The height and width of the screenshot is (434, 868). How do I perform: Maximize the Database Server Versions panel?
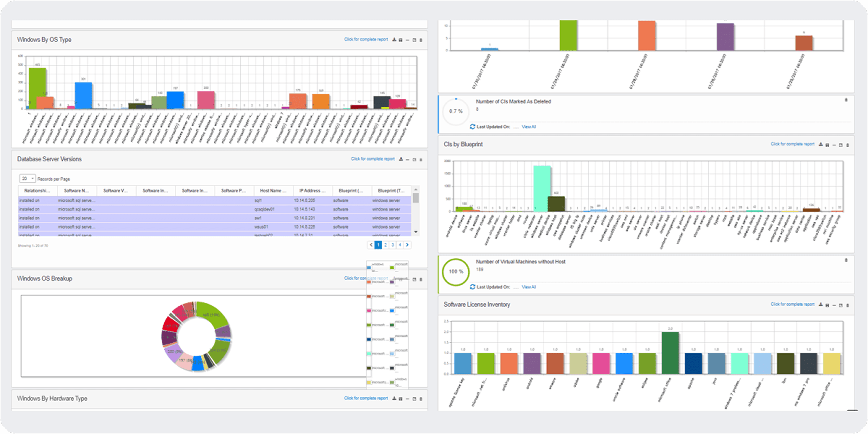point(414,159)
